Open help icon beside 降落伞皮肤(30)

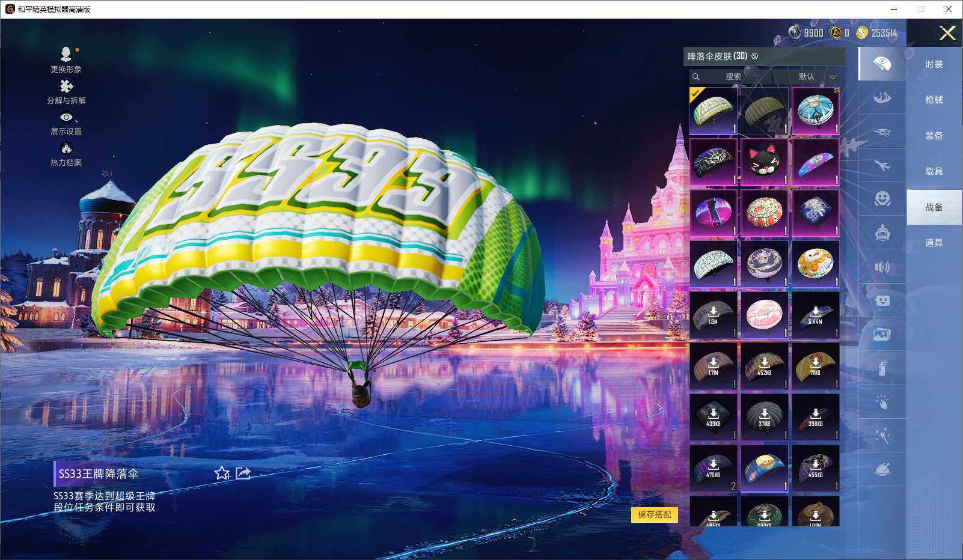coord(755,56)
